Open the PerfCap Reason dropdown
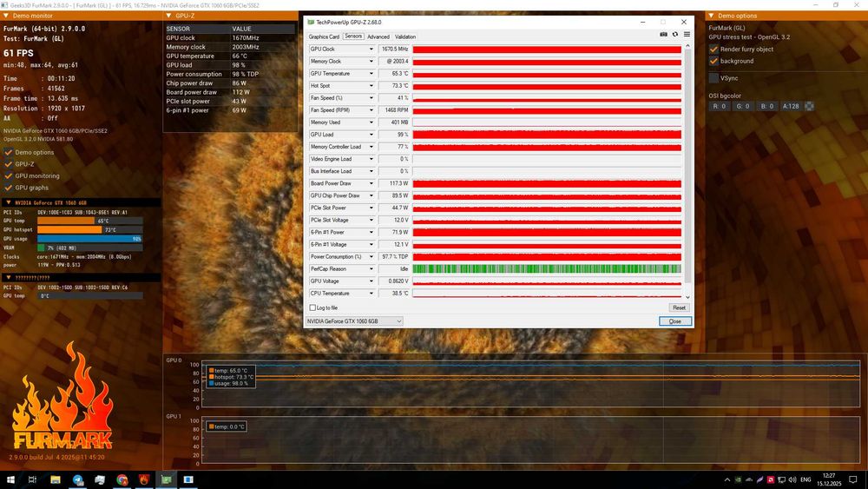 click(x=371, y=269)
